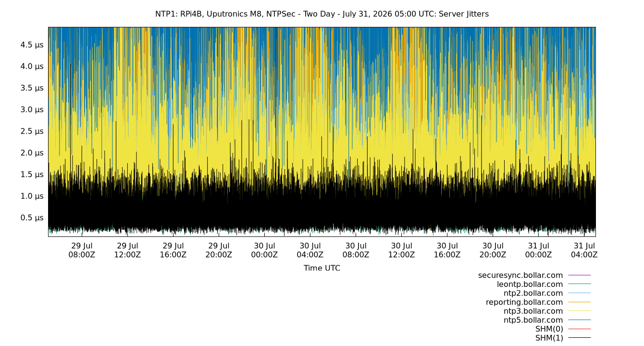Click the 30 Jul 16:00Z tick label
The height and width of the screenshot is (346, 644).
[447, 250]
